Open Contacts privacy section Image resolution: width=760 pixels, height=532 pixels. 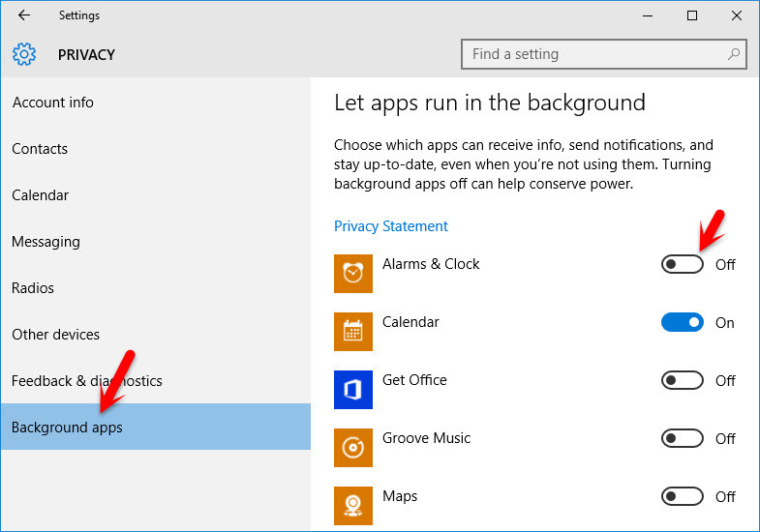point(156,149)
